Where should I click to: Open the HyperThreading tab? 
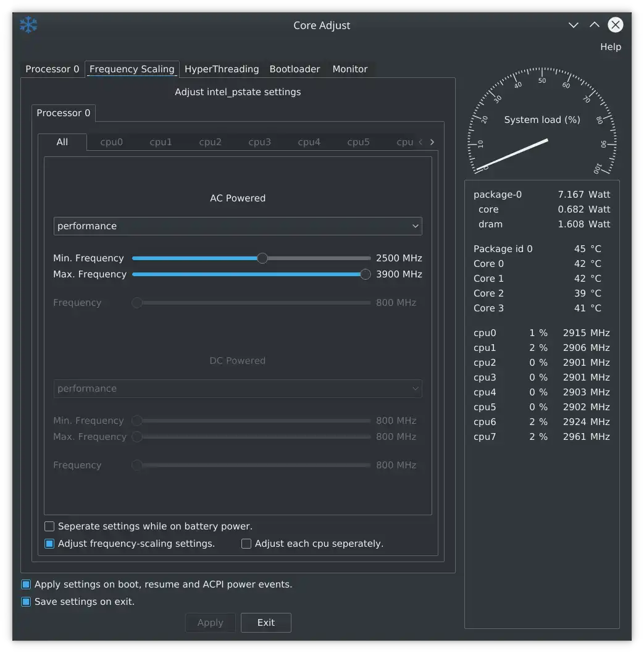coord(222,69)
